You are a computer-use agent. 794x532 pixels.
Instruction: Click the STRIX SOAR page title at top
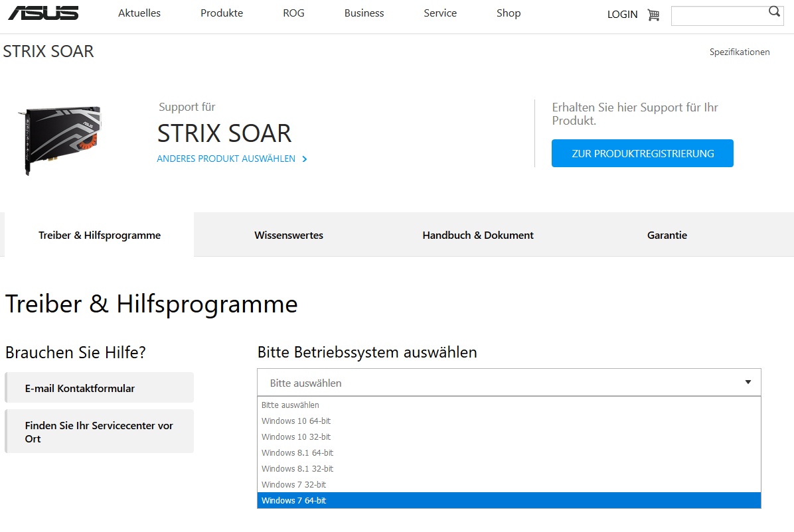(48, 52)
